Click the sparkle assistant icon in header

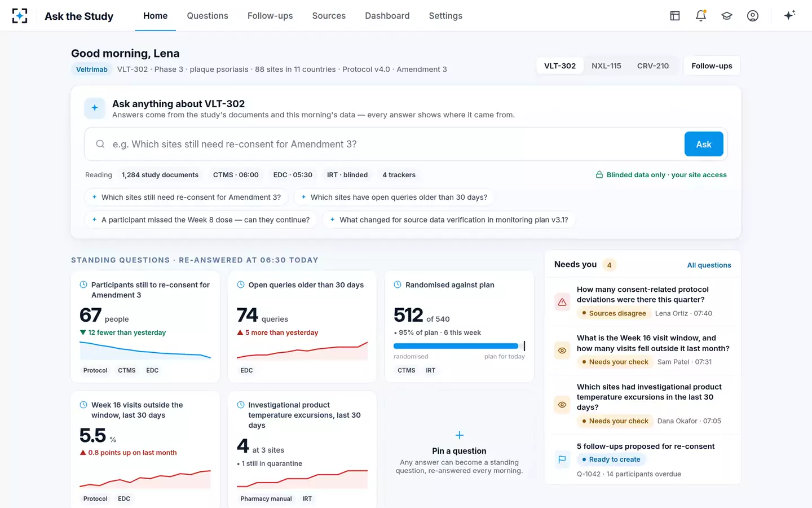click(x=789, y=15)
